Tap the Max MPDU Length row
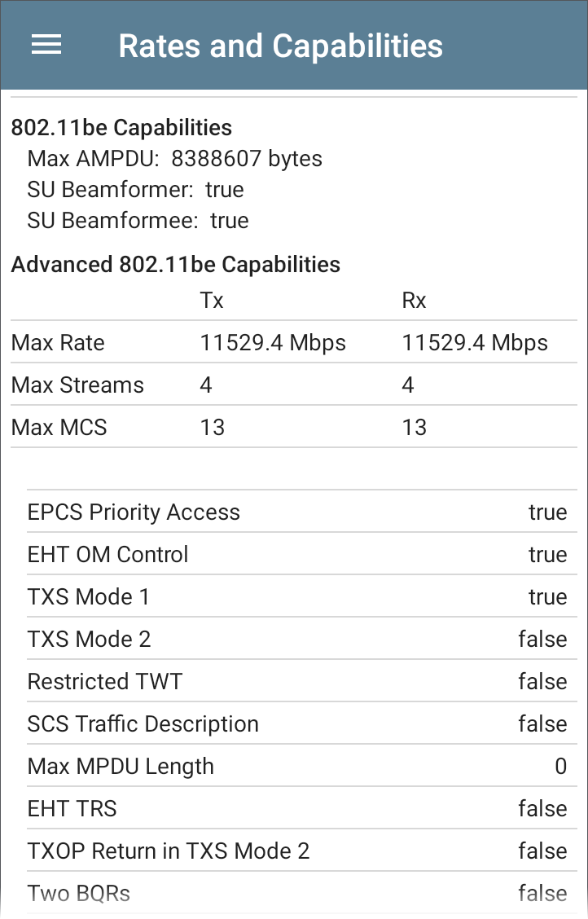The image size is (588, 919). click(x=296, y=767)
